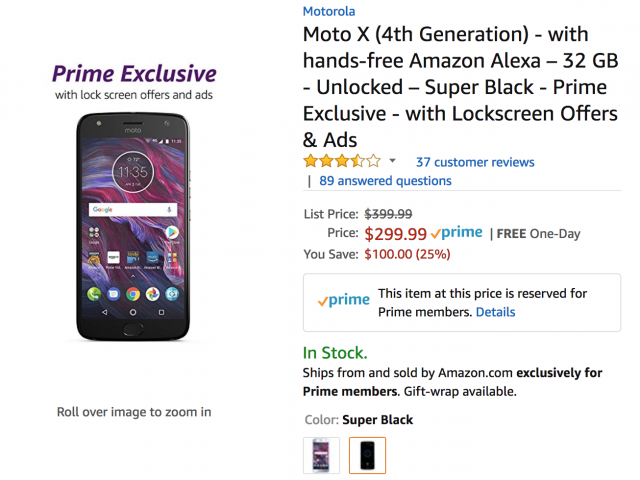Viewport: 640px width, 480px height.
Task: Open the Details link for Prime members
Action: coord(495,312)
